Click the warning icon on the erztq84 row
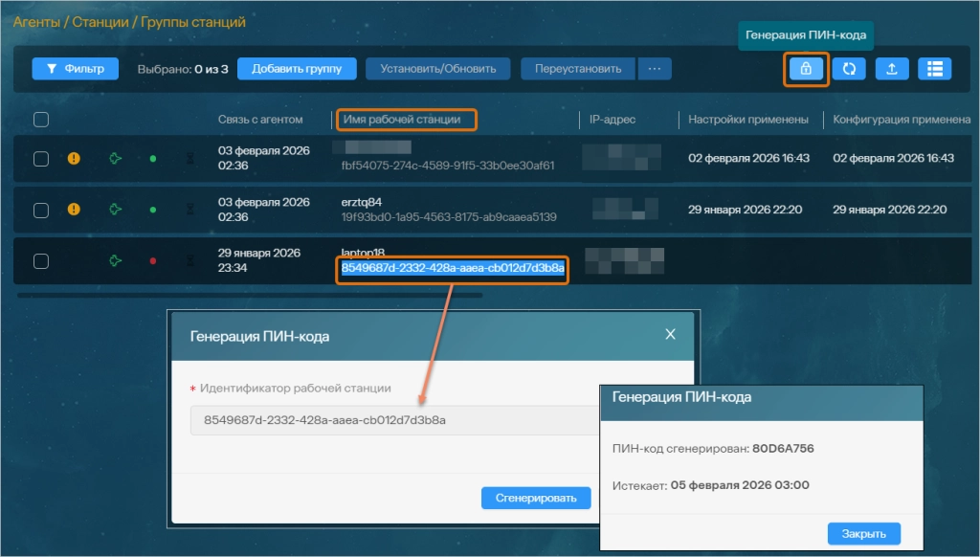The width and height of the screenshot is (980, 557). pyautogui.click(x=74, y=210)
